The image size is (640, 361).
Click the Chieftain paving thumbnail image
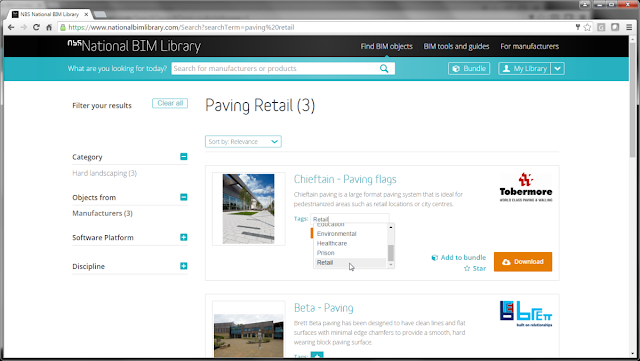point(249,209)
